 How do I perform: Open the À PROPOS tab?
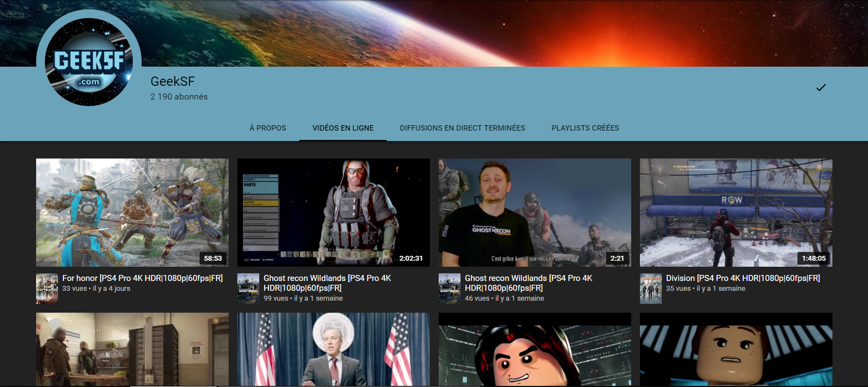pyautogui.click(x=268, y=128)
